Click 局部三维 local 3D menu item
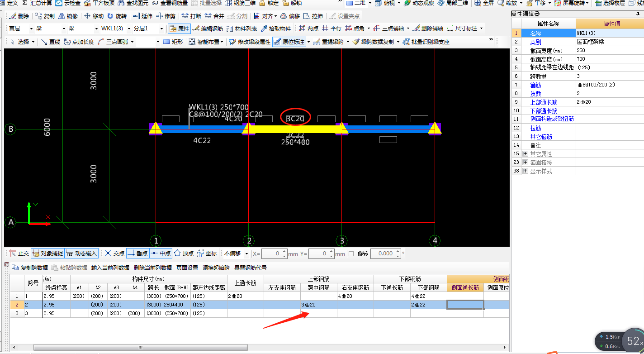This screenshot has height=354, width=644. (x=454, y=3)
